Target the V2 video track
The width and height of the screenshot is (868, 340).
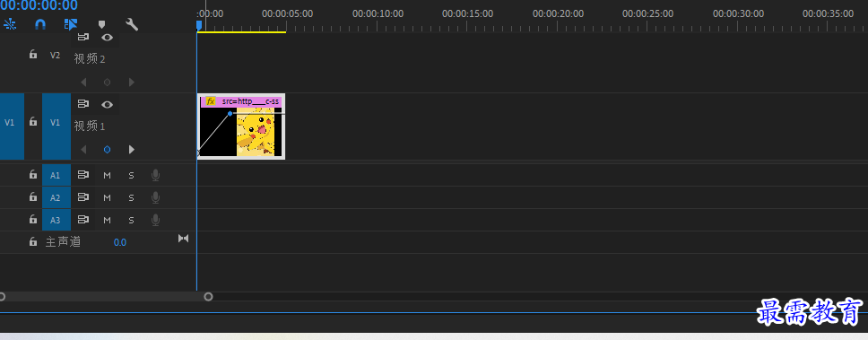(56, 55)
